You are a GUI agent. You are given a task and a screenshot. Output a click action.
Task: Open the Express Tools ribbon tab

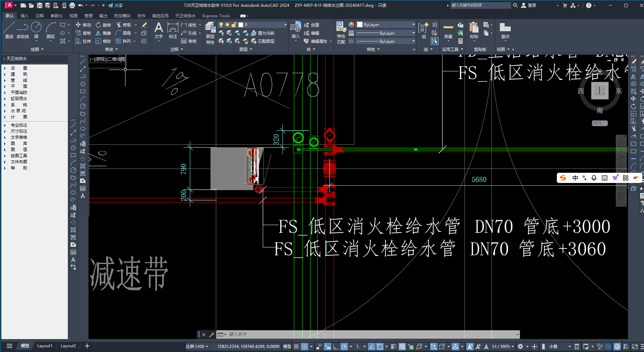click(216, 16)
